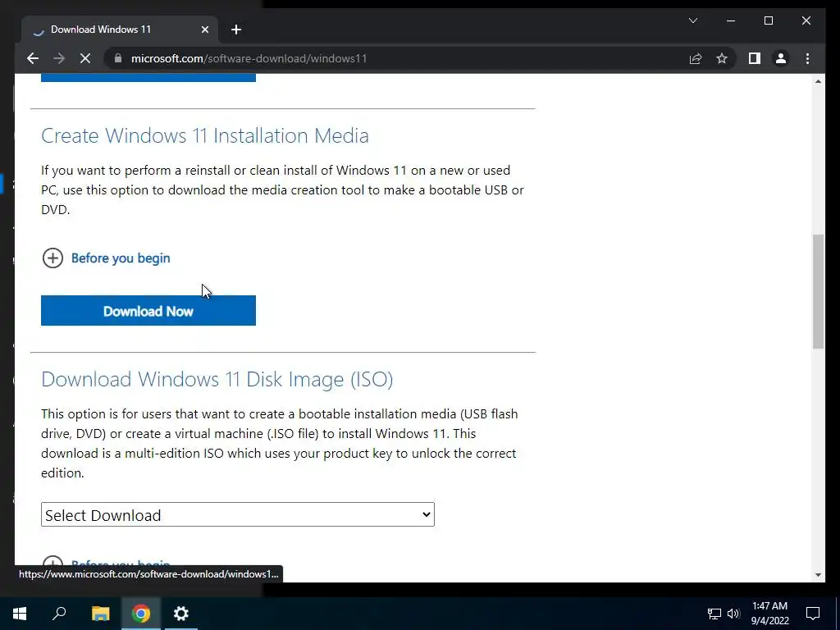Open the Chrome profile avatar icon
This screenshot has width=840, height=630.
pos(781,58)
